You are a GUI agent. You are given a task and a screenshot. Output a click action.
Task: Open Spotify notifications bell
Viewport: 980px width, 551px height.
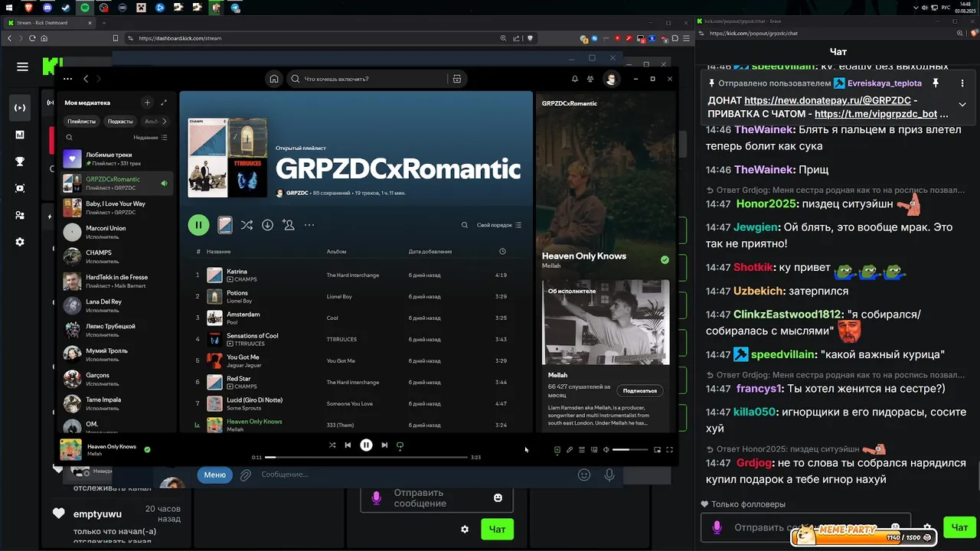coord(575,79)
